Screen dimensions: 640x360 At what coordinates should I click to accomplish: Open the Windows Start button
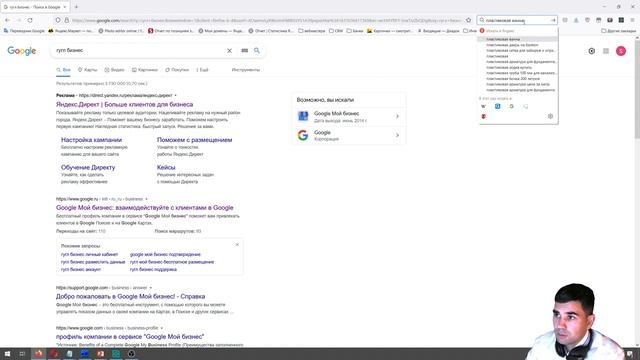point(7,354)
